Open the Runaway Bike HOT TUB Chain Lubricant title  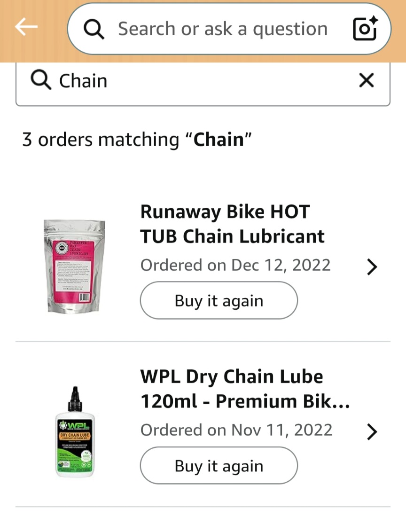232,224
